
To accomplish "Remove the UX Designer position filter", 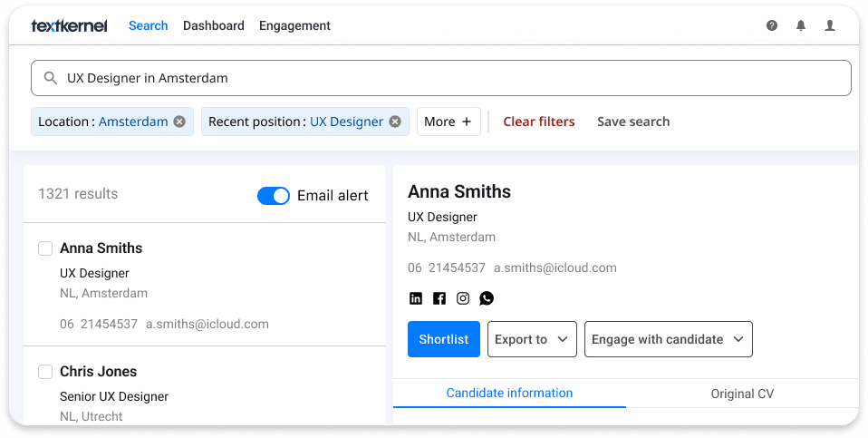I will point(395,122).
